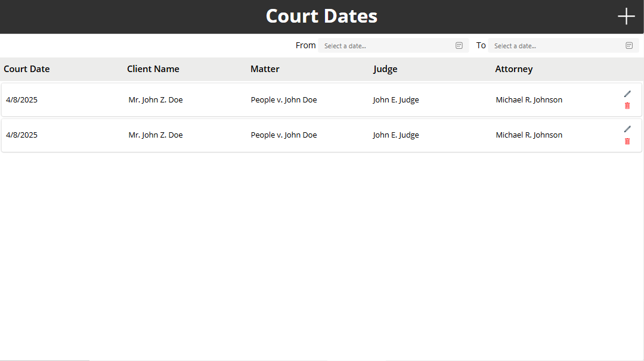Click the 4/8/2025 date in second row
644x361 pixels.
(x=22, y=135)
